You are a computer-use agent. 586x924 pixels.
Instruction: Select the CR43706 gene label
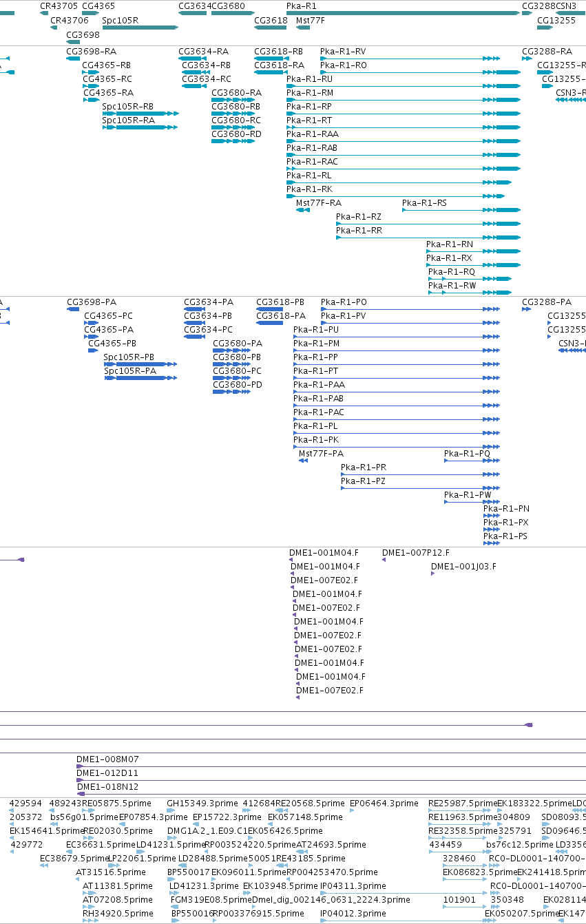coord(70,20)
